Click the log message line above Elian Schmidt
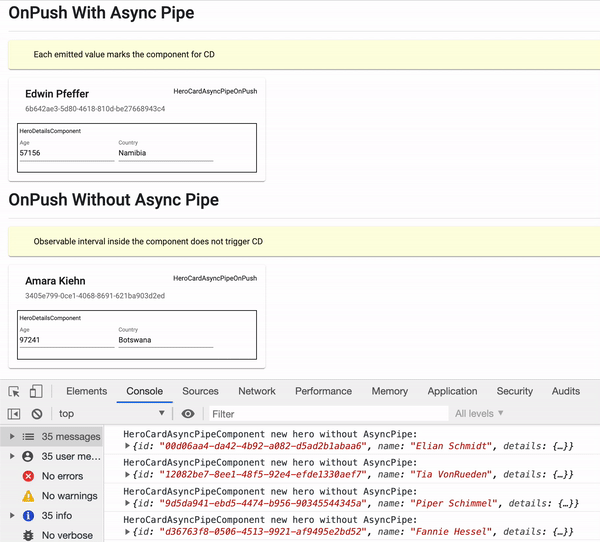600x542 pixels. pos(270,434)
